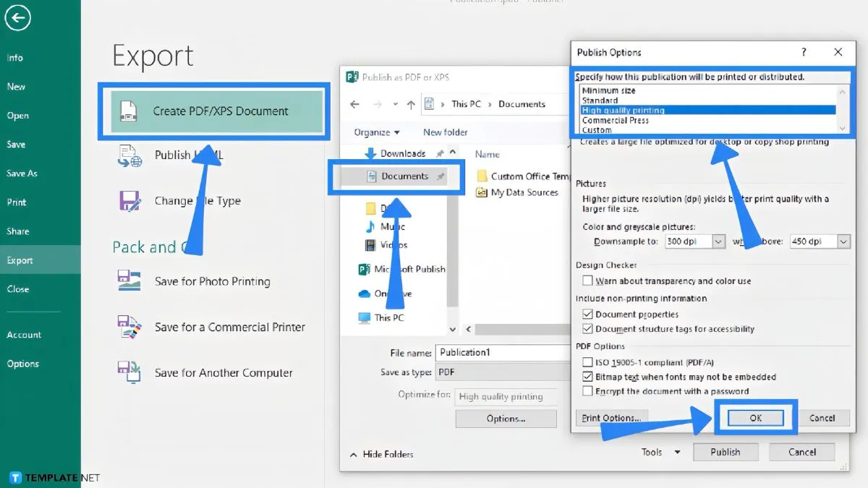Click the up arrow in file dialog
Viewport: 868px width, 488px height.
click(x=410, y=104)
